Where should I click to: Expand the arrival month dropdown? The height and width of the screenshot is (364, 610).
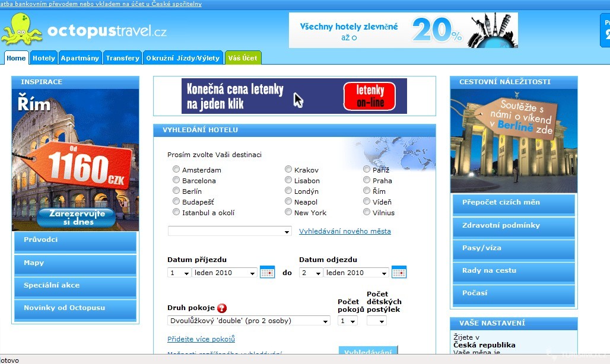pos(224,273)
